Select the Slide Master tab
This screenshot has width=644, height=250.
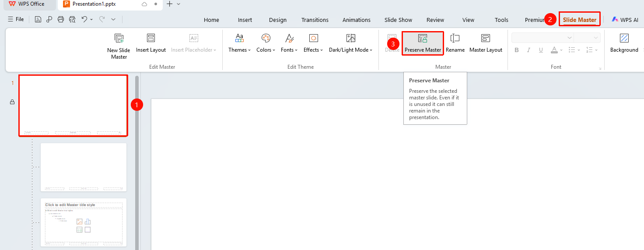pos(579,20)
